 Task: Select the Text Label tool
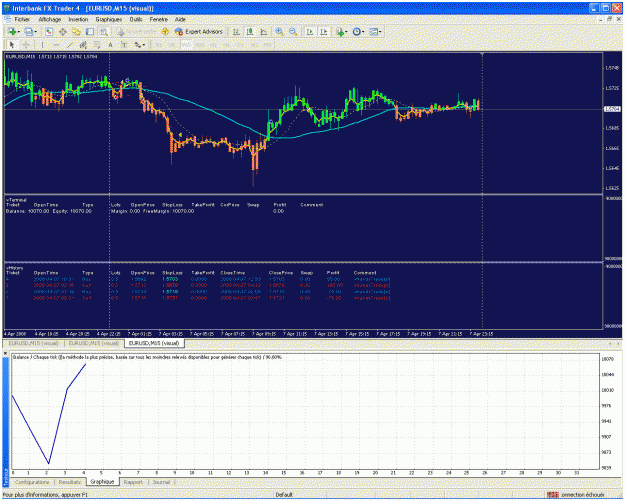click(124, 45)
